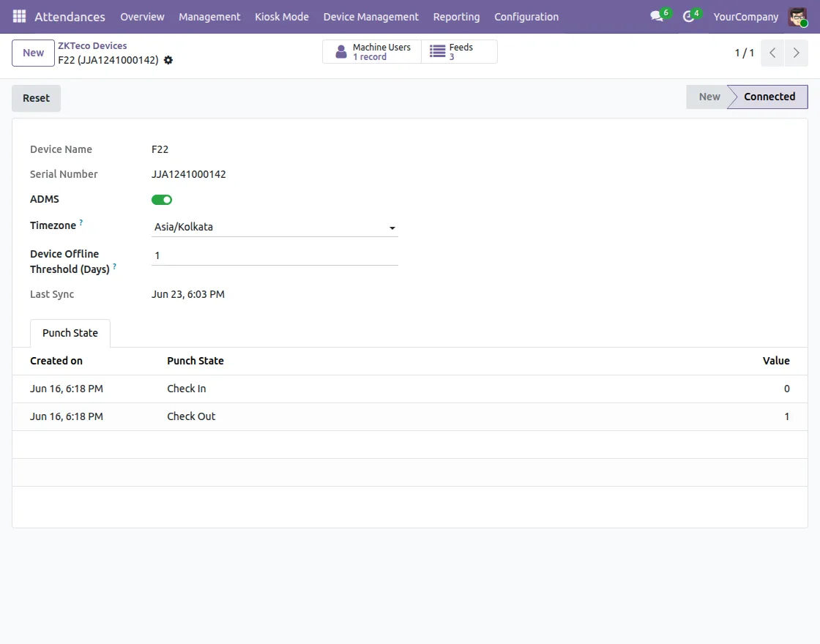Open the apps grid home menu
820x644 pixels.
point(19,17)
